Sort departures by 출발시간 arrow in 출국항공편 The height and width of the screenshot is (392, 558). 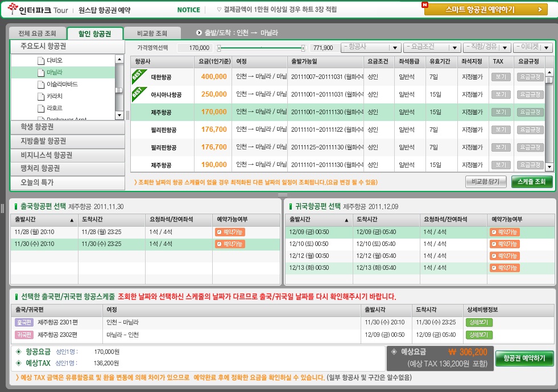[x=72, y=220]
